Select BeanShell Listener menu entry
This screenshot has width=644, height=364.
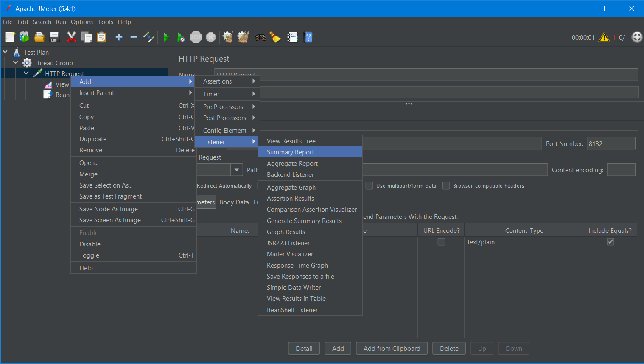[310, 310]
